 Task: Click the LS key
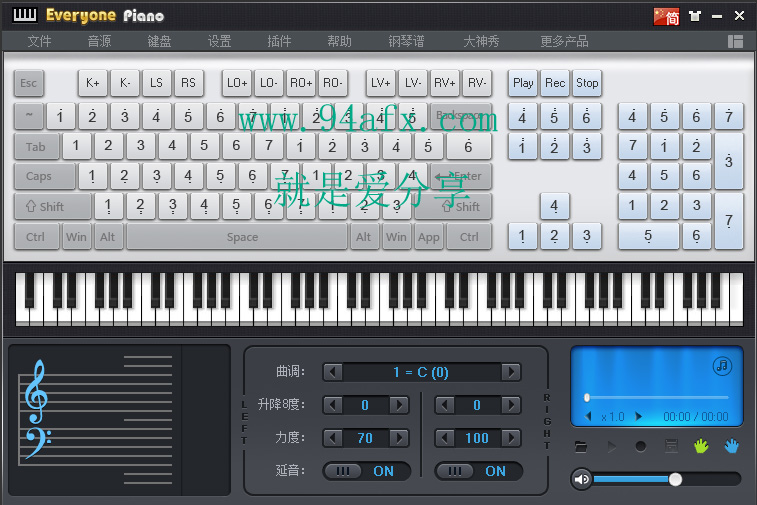click(156, 83)
